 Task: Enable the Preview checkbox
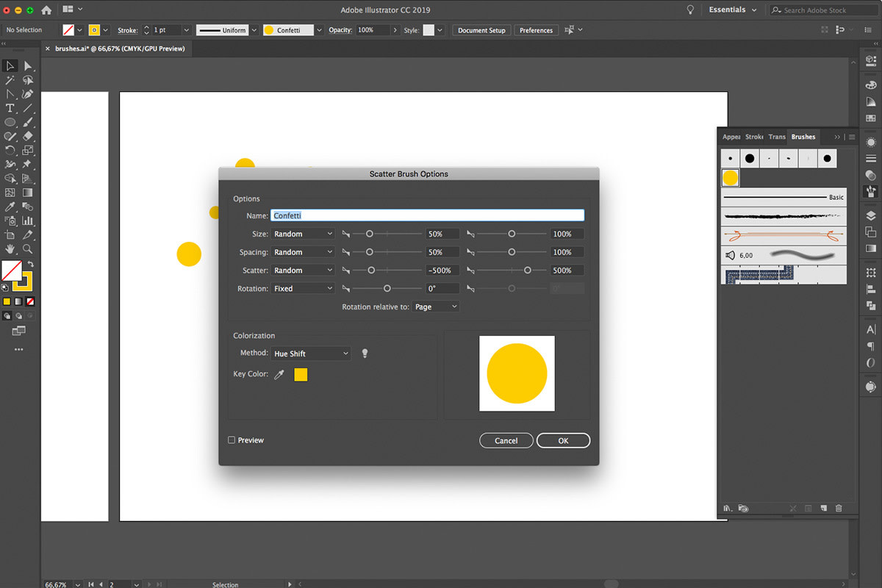point(232,440)
